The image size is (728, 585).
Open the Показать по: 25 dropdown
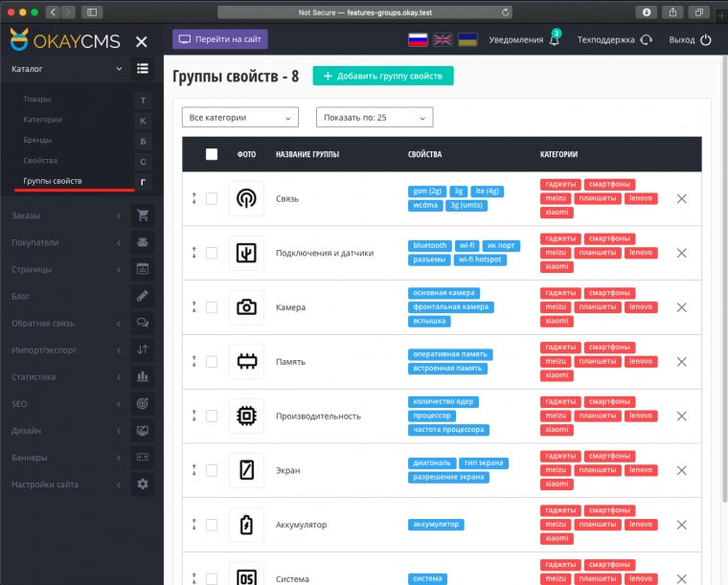pyautogui.click(x=375, y=118)
